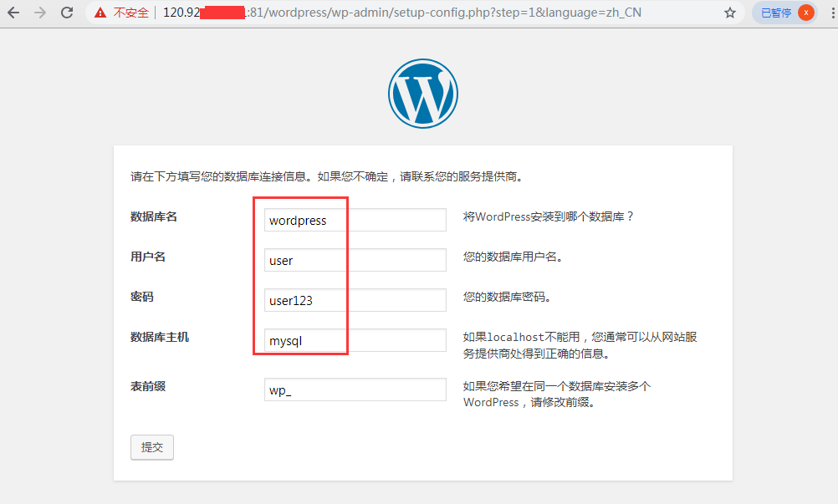Click the intro text 请在下方填写您的数据库连接信息
The height and width of the screenshot is (504, 838).
point(326,176)
